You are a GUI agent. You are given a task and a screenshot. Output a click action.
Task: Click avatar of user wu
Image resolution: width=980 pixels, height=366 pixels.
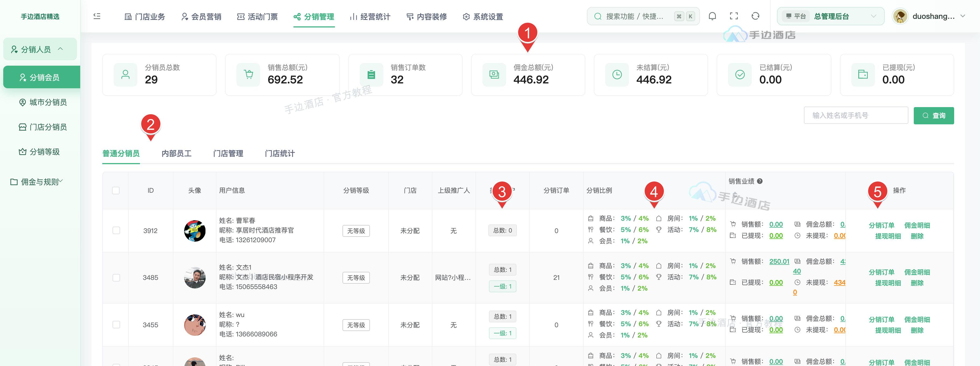coord(195,325)
